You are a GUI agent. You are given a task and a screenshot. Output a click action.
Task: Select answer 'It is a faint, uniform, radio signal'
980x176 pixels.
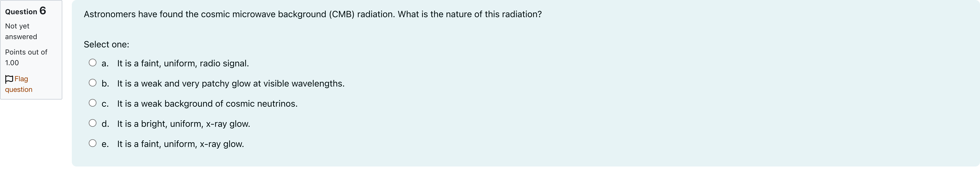pyautogui.click(x=183, y=64)
